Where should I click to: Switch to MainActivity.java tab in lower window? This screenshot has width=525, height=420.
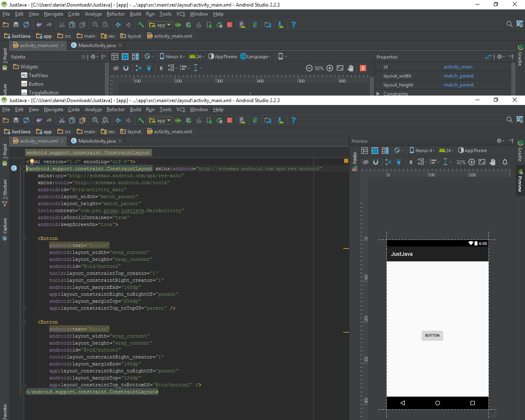pyautogui.click(x=97, y=141)
